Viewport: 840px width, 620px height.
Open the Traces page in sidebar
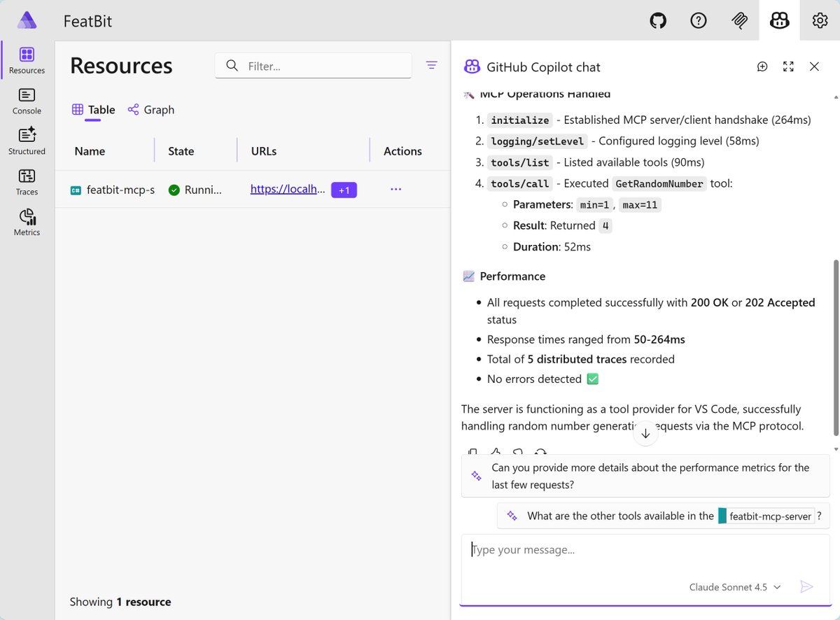click(27, 182)
